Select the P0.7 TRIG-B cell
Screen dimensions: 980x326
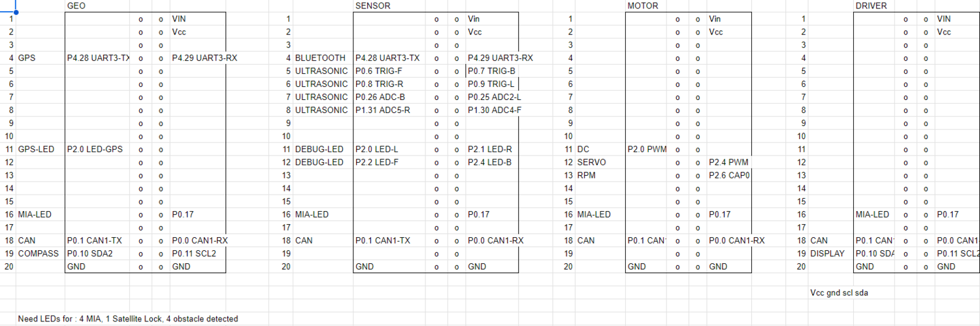[493, 71]
